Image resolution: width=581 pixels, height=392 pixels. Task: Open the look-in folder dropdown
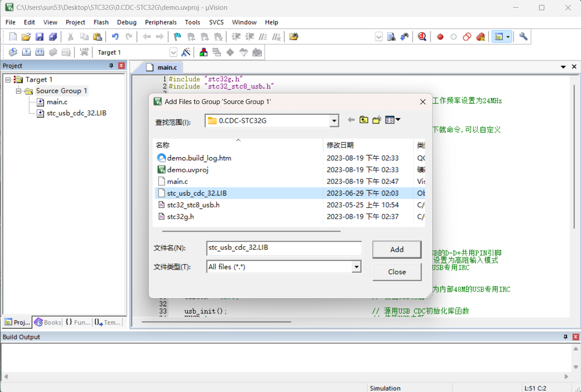334,121
